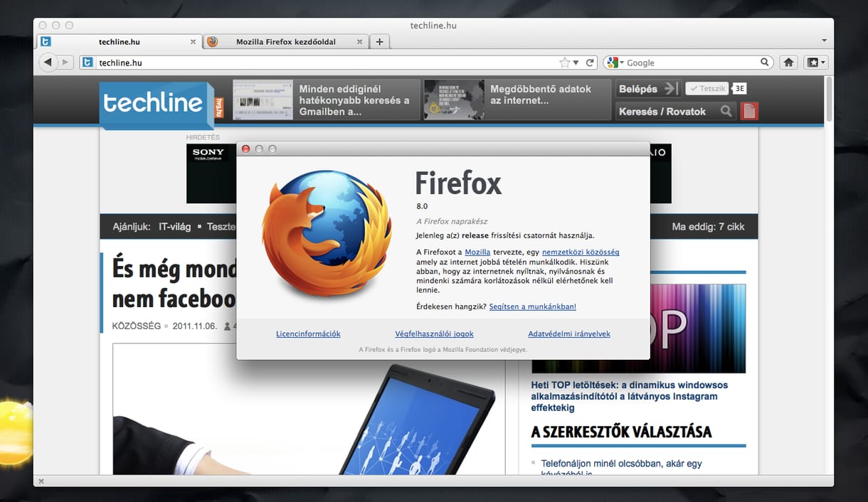Click the Firefox icon on the second tab
Screen dimensions: 868x502
point(212,42)
